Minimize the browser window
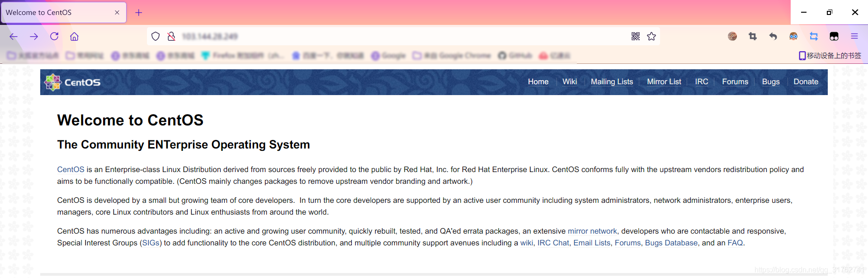This screenshot has height=278, width=868. click(804, 12)
